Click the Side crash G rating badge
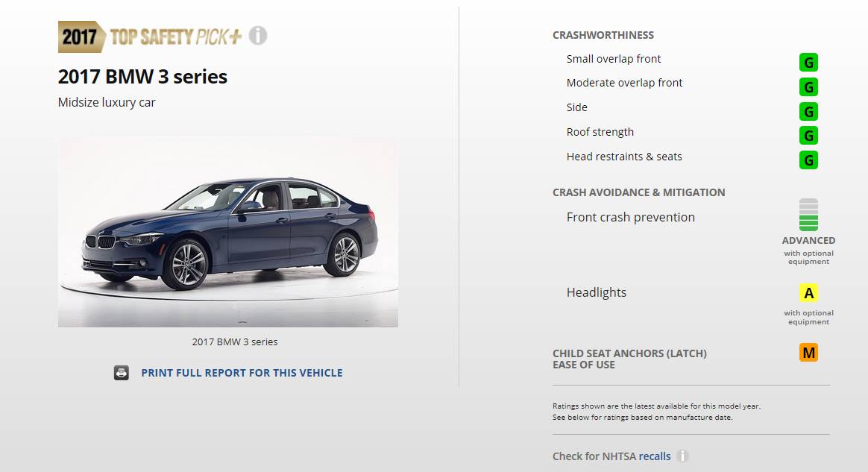This screenshot has height=472, width=868. pyautogui.click(x=808, y=112)
